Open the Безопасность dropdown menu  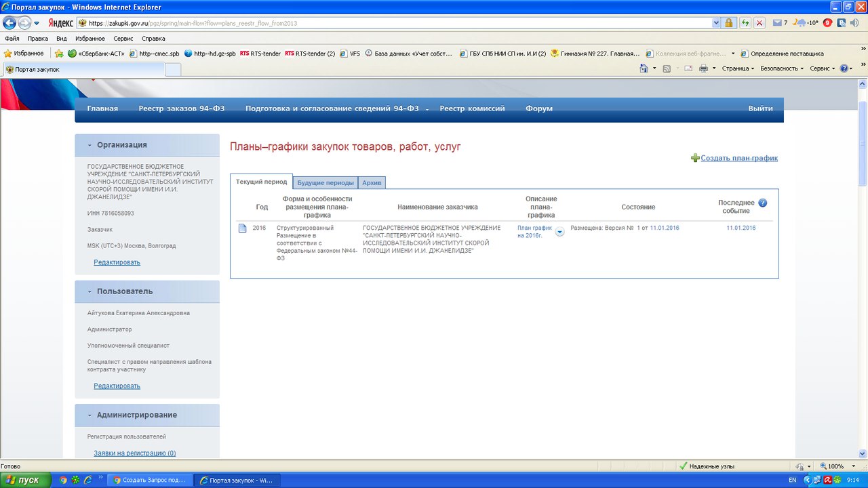(x=782, y=68)
